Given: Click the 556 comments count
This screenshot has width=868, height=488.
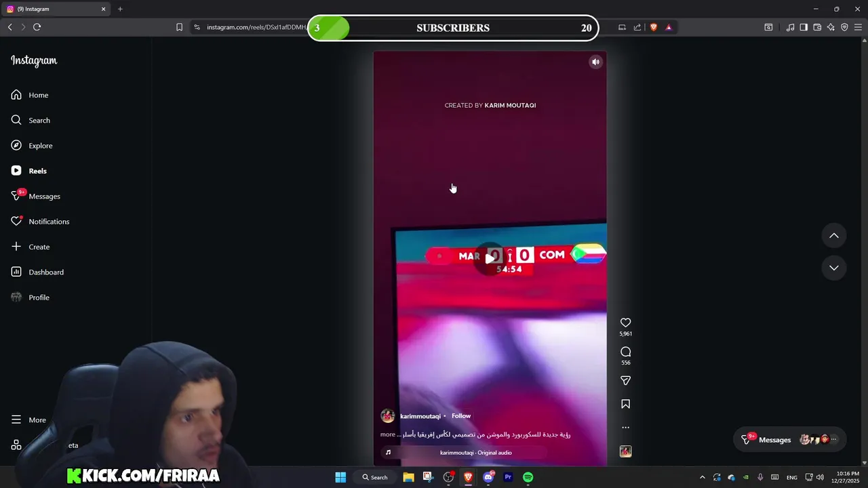Looking at the screenshot, I should (x=625, y=363).
